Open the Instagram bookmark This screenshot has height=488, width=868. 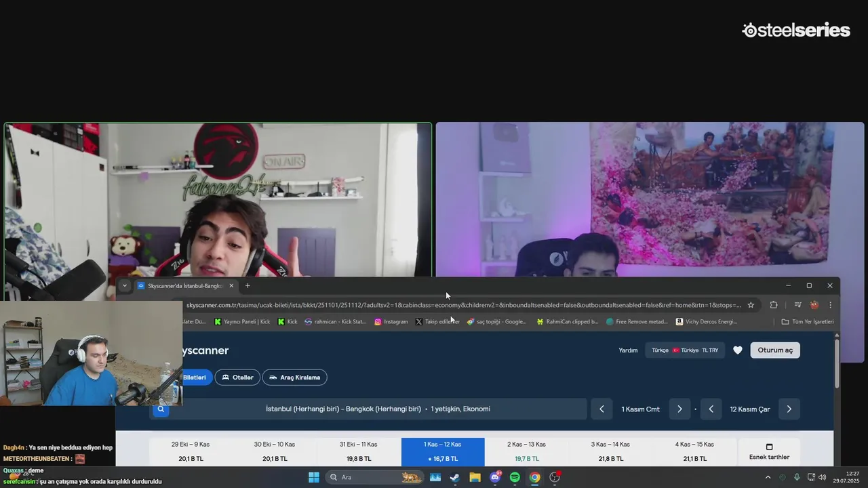coord(391,322)
